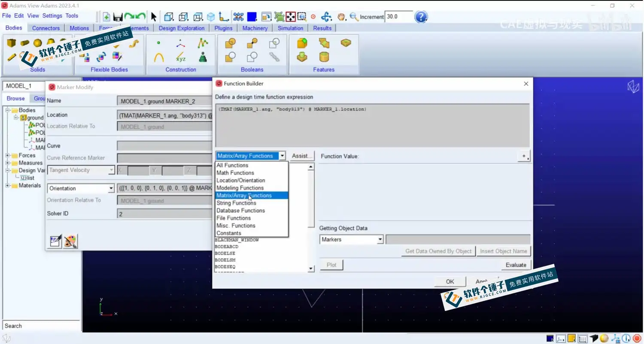Click the Evaluate button

(516, 265)
